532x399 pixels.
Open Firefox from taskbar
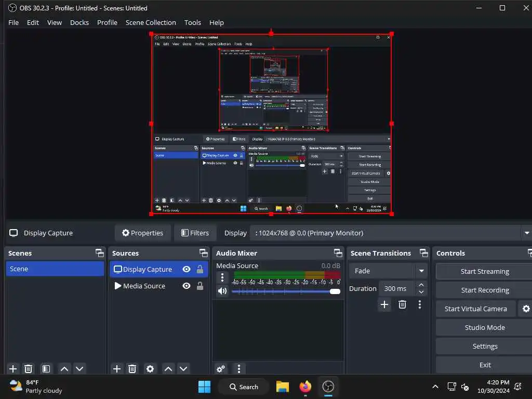pos(305,387)
